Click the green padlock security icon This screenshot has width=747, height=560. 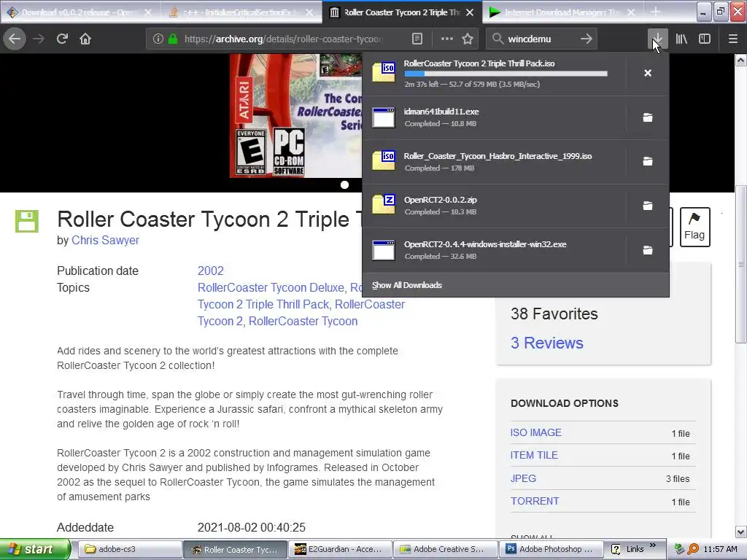coord(173,39)
